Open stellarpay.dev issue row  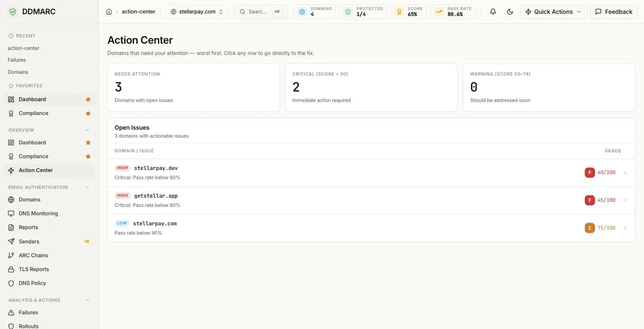tap(371, 173)
